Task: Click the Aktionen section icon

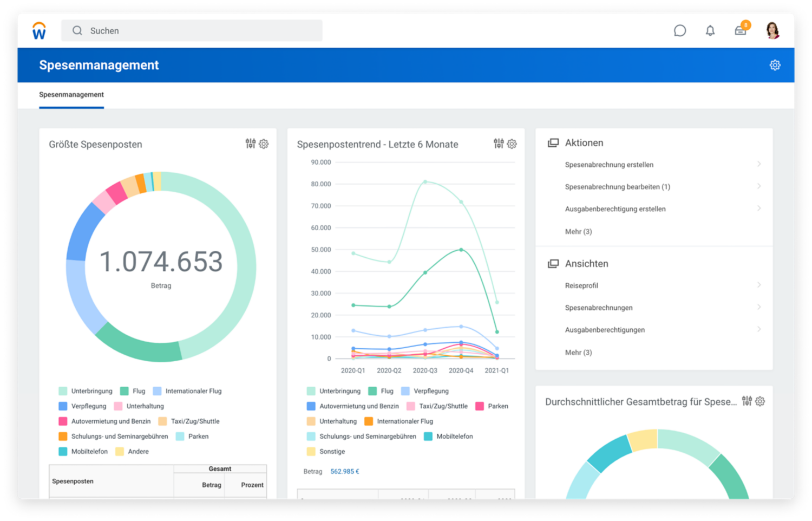Action: 553,143
